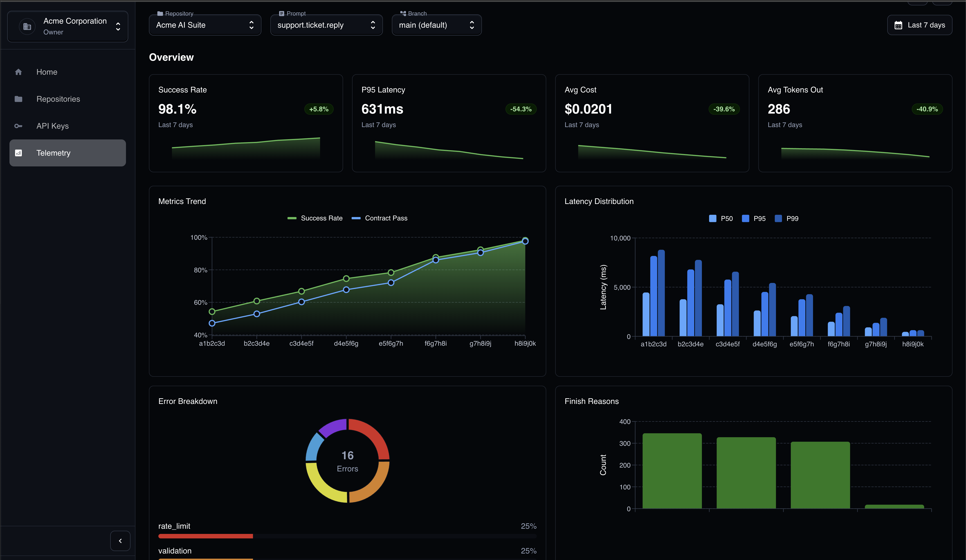Screen dimensions: 966x560
Task: Open the API Keys sidebar item
Action: click(52, 126)
